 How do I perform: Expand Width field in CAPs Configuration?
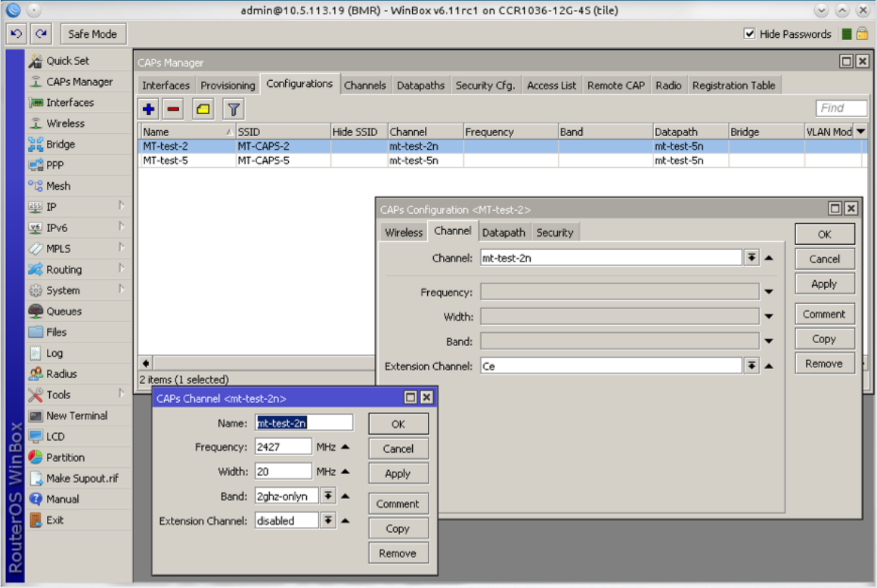click(769, 317)
